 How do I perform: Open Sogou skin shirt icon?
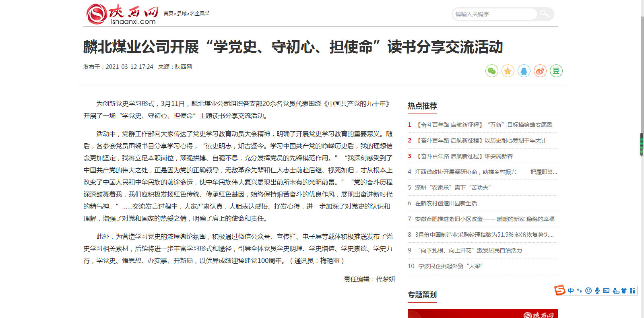624,291
